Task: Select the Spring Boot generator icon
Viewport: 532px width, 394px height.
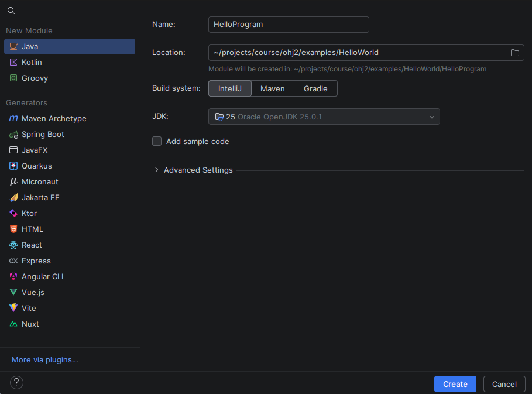Action: pyautogui.click(x=13, y=134)
